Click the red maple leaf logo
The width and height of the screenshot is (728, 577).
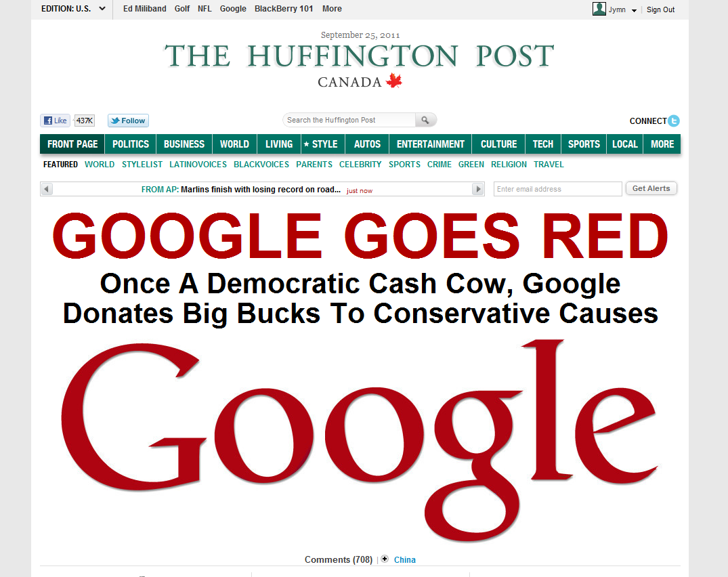(394, 81)
